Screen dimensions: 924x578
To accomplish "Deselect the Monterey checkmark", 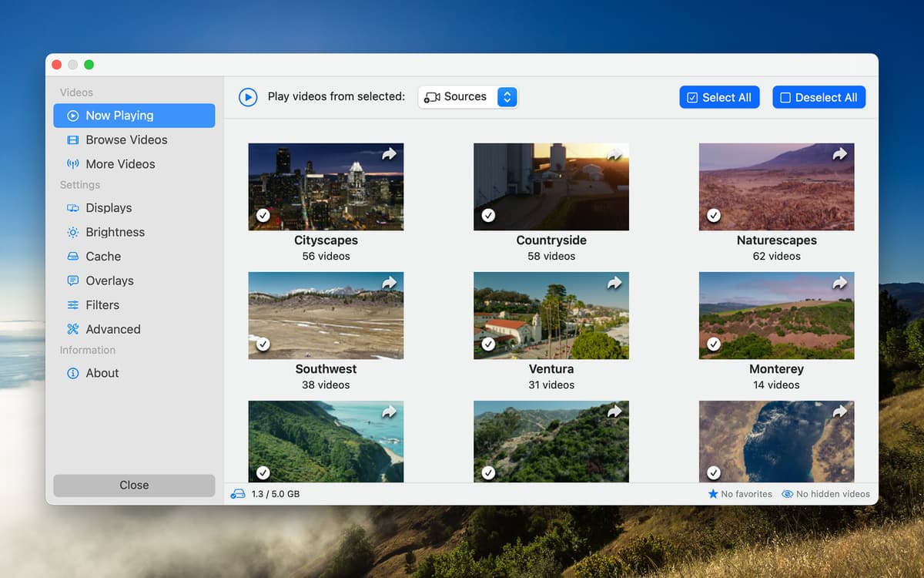I will coord(714,344).
